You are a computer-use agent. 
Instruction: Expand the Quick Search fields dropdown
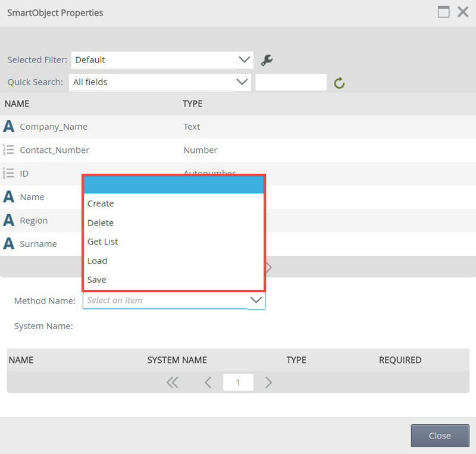pos(242,82)
